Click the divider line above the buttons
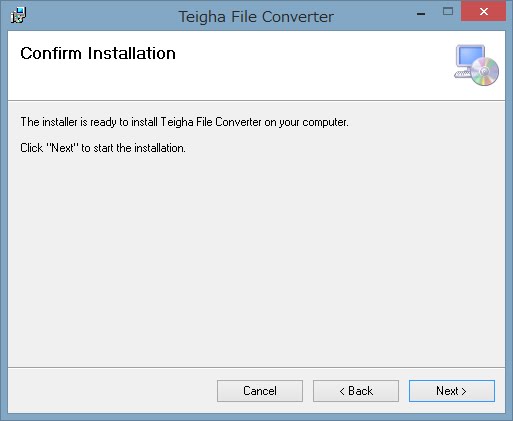Image resolution: width=513 pixels, height=421 pixels. tap(256, 367)
